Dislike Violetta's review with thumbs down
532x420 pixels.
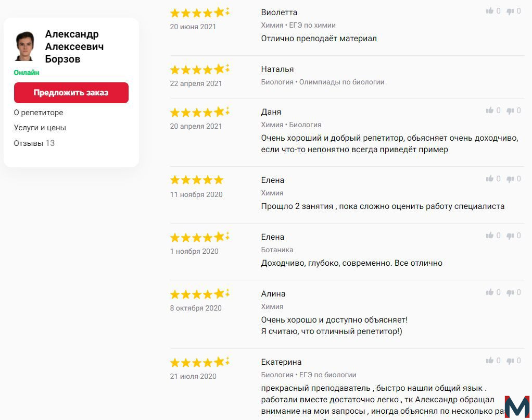510,11
